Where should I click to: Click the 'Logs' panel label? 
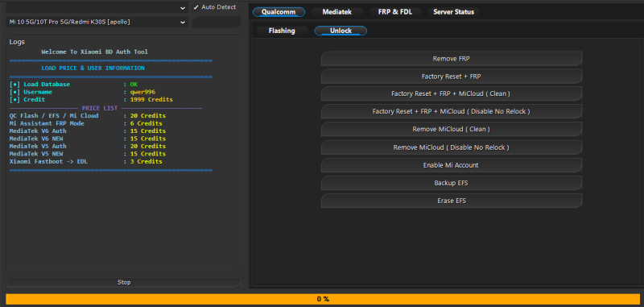pos(17,42)
